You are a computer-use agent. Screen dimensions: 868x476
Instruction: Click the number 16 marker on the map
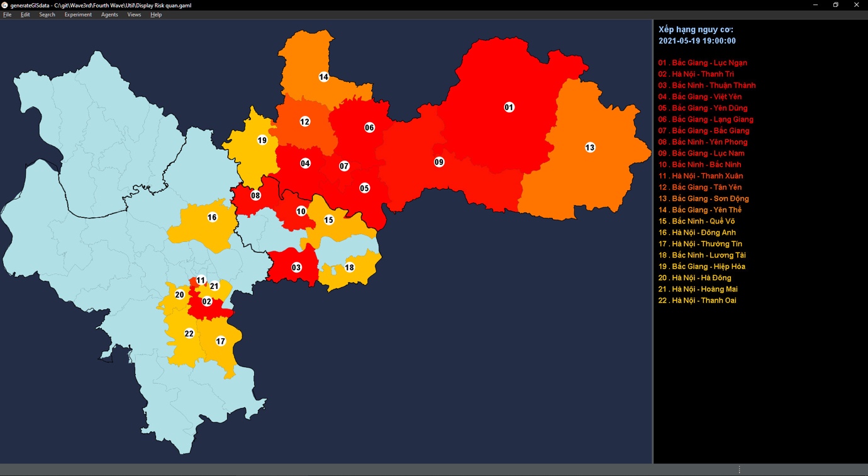212,217
